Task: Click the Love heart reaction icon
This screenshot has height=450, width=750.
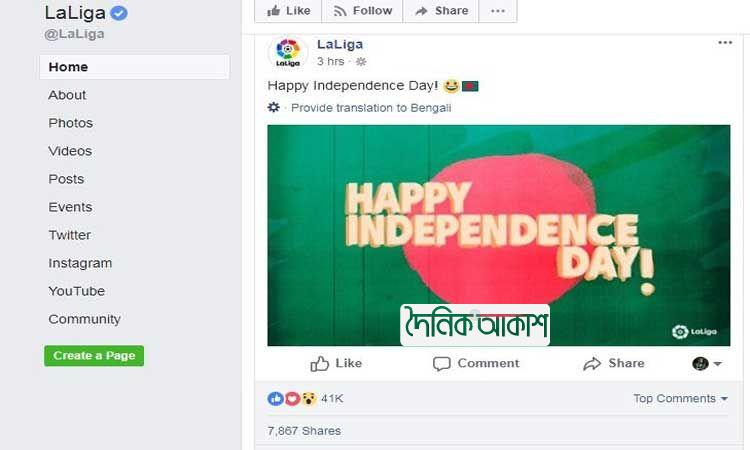Action: (x=292, y=398)
